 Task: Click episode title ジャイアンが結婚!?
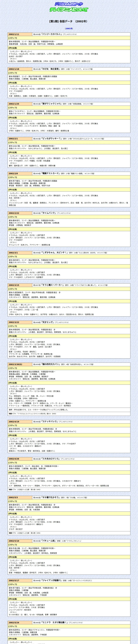(51, 580)
